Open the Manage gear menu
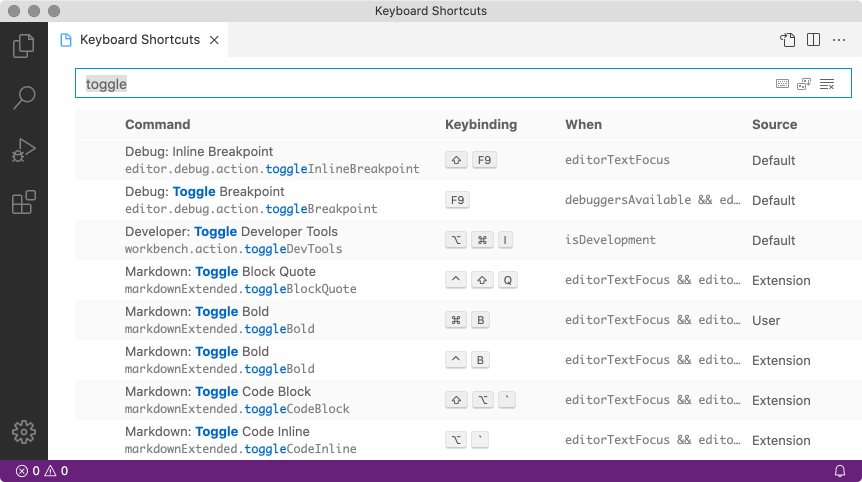The width and height of the screenshot is (862, 482). 23,432
